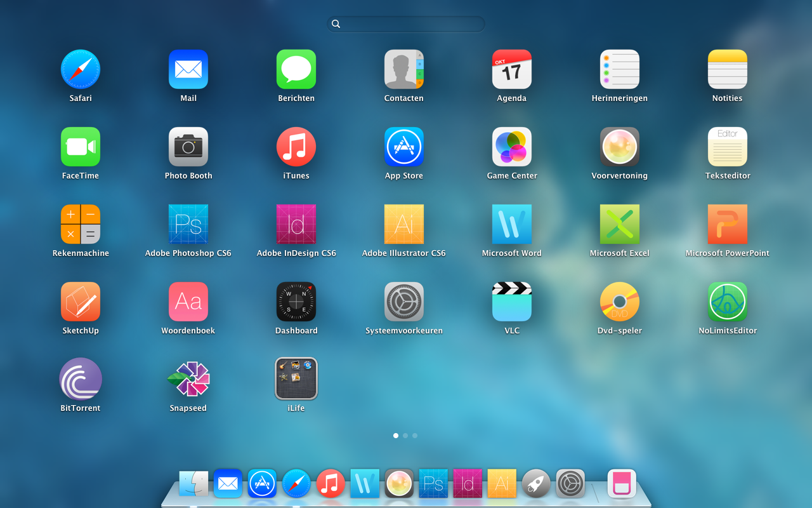The width and height of the screenshot is (812, 508).
Task: Start FaceTime
Action: click(80, 146)
